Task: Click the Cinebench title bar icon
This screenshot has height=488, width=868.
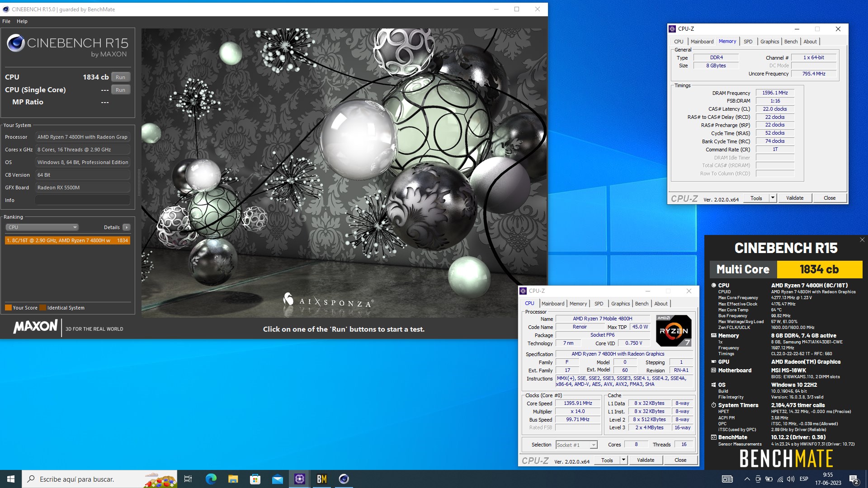Action: (x=6, y=9)
